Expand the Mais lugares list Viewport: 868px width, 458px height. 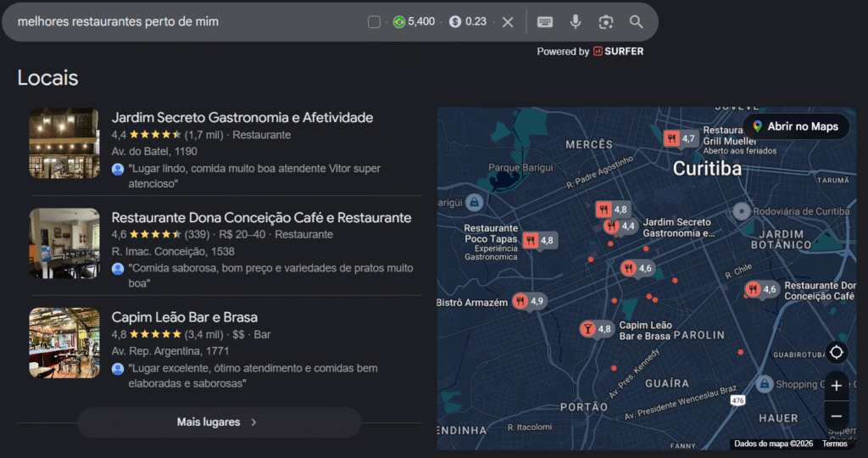pos(219,422)
